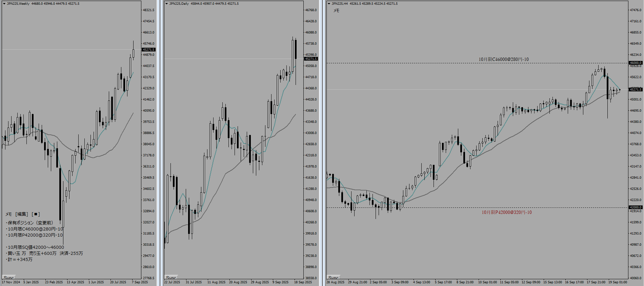Expand the JPN225,H4 chart dropdown triangle
The height and width of the screenshot is (286, 644).
click(329, 4)
